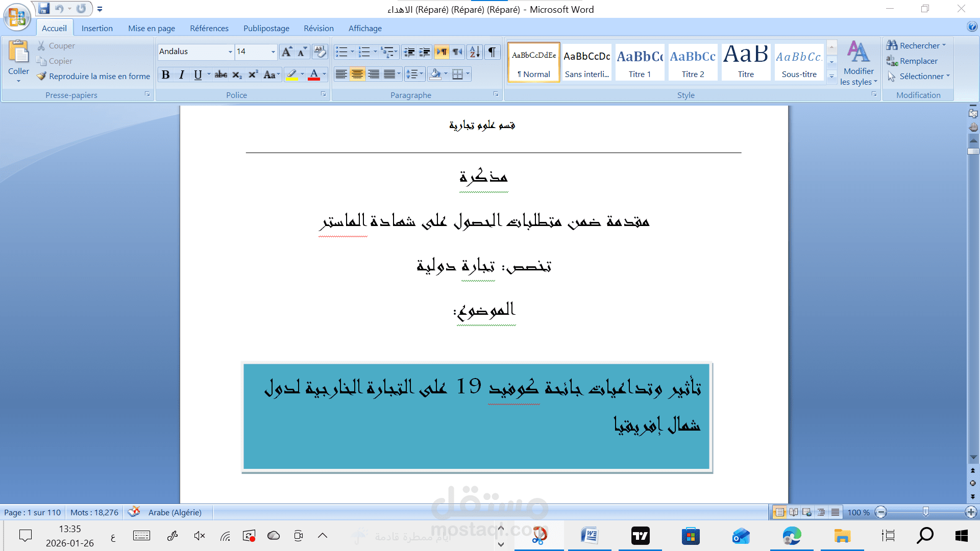Save the document with the floppy icon
Screen dimensions: 980x551
click(x=44, y=9)
